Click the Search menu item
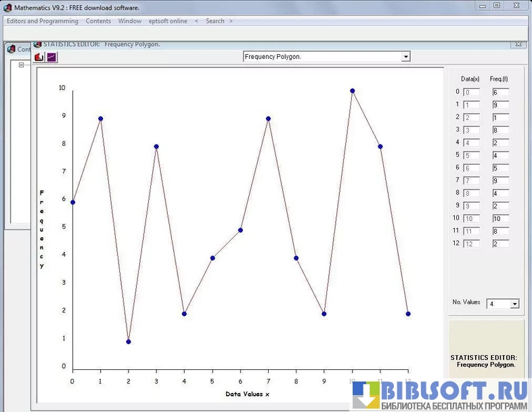The image size is (532, 412). (x=215, y=21)
